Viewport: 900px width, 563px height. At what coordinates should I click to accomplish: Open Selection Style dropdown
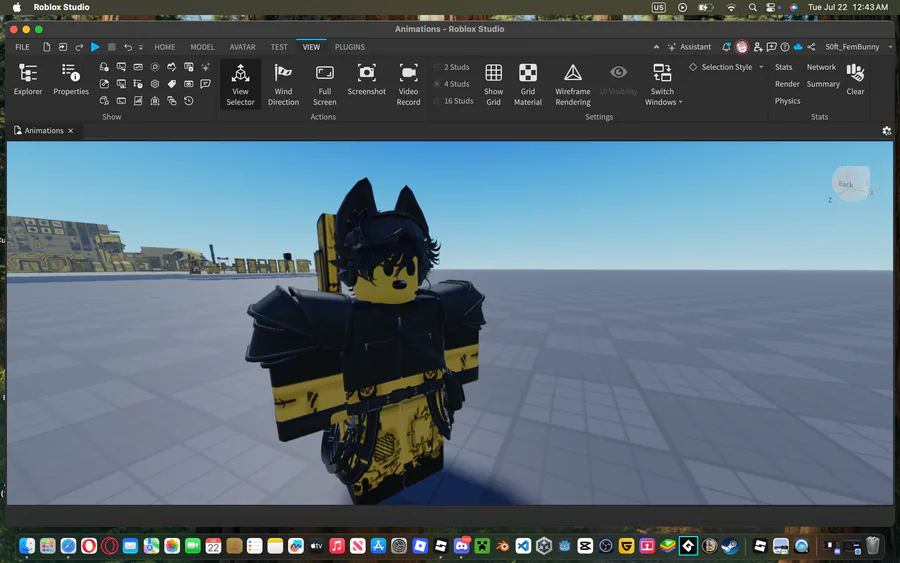(x=726, y=67)
